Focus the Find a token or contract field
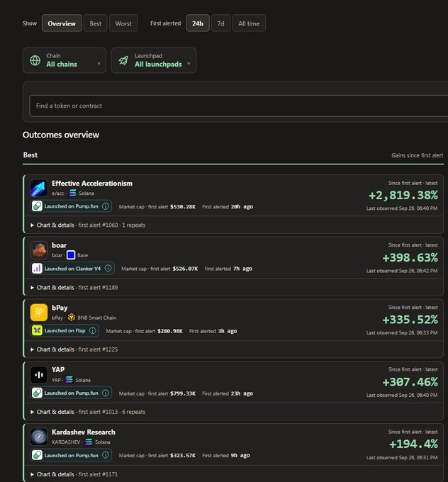The image size is (448, 482). point(239,106)
